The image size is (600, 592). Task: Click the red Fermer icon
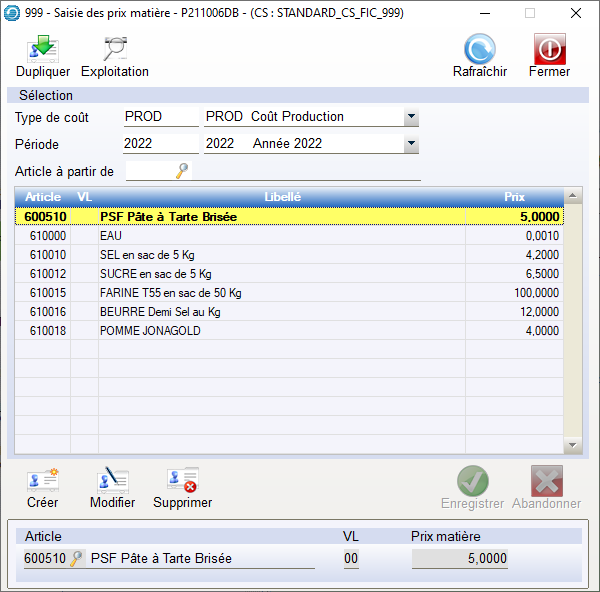549,50
